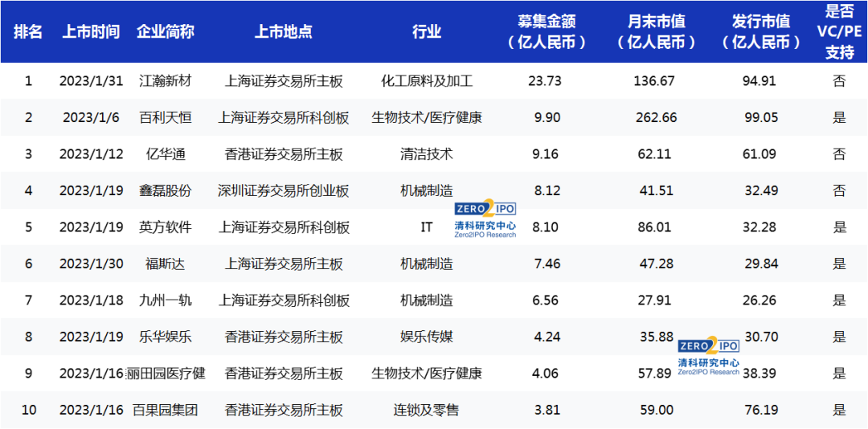Click the 企业简称 column header
This screenshot has width=868, height=429.
pyautogui.click(x=166, y=32)
